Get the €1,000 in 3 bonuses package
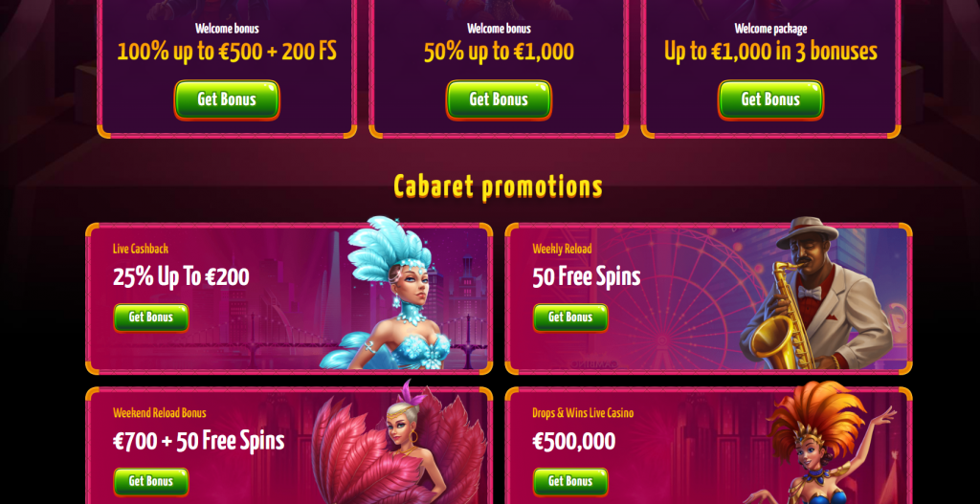 pos(770,99)
